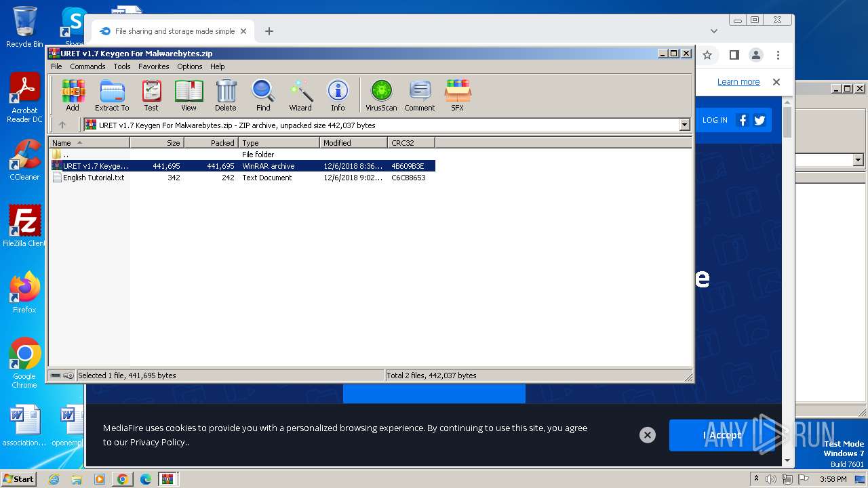Bookmark page with star icon
The height and width of the screenshot is (488, 868).
(707, 55)
